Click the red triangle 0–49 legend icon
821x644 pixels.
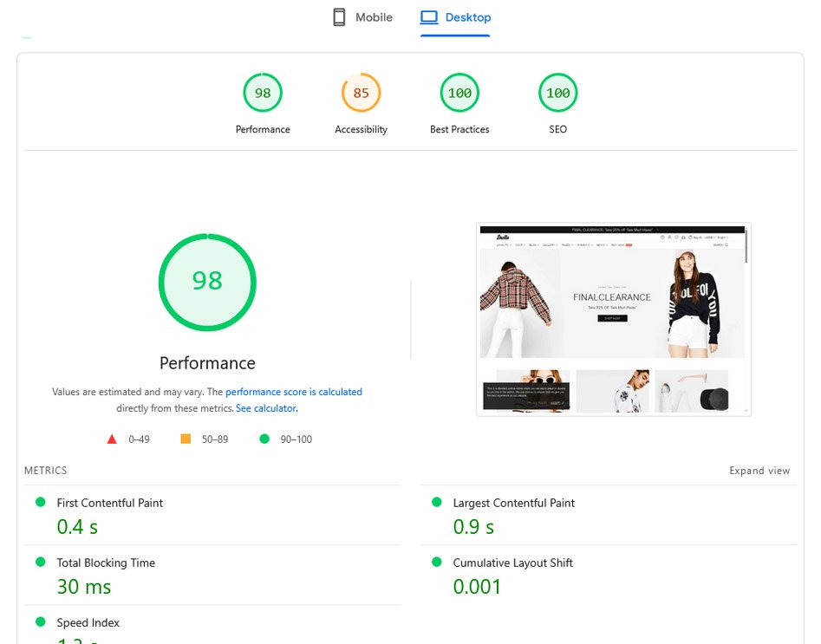coord(112,439)
